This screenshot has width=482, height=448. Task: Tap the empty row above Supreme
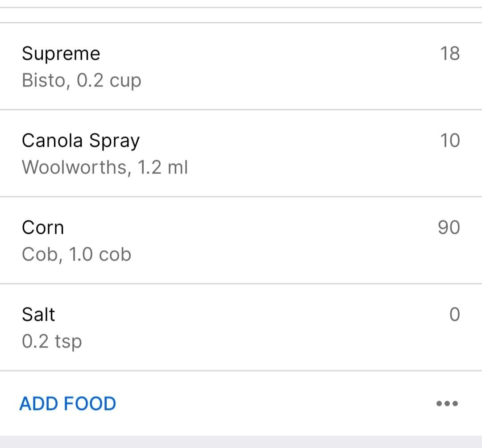pyautogui.click(x=241, y=15)
